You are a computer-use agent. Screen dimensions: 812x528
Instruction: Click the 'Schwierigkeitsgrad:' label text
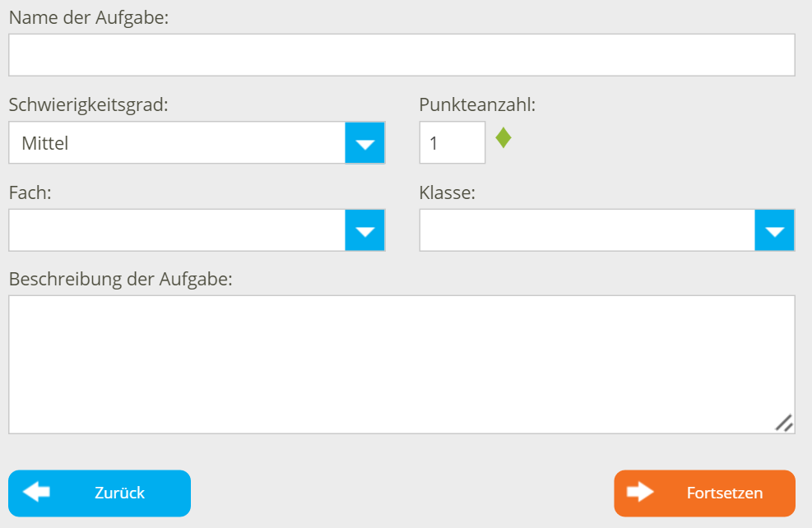coord(89,104)
